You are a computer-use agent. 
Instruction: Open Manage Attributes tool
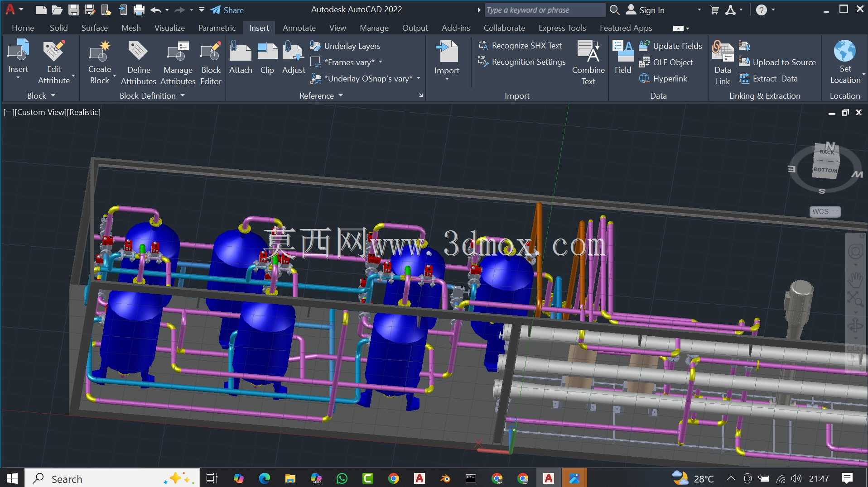[178, 62]
